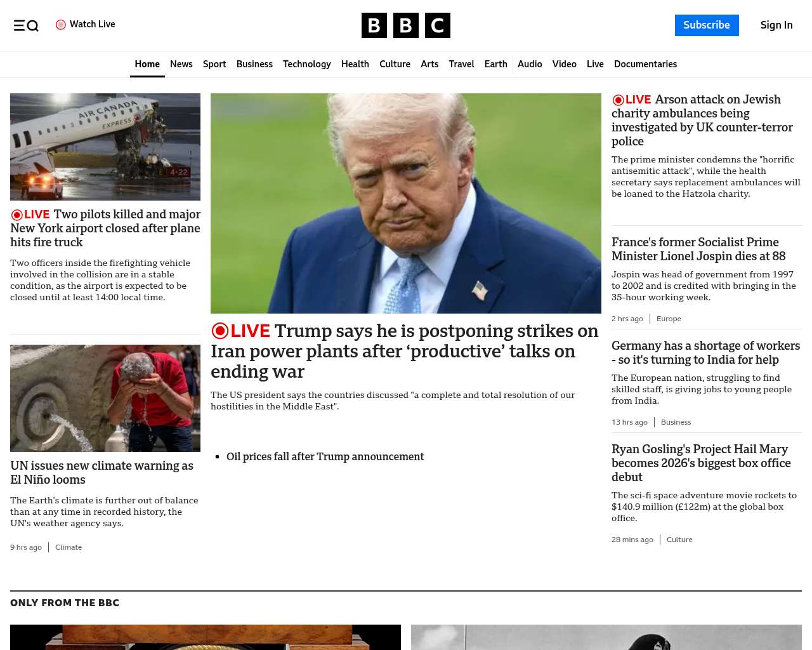Click 'The Earth's climate is further' summary

[x=104, y=512]
